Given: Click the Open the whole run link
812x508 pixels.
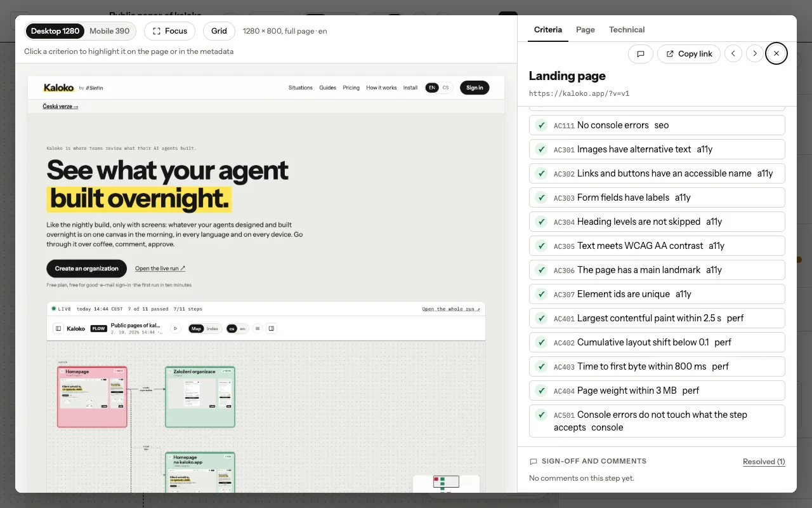Looking at the screenshot, I should 451,309.
